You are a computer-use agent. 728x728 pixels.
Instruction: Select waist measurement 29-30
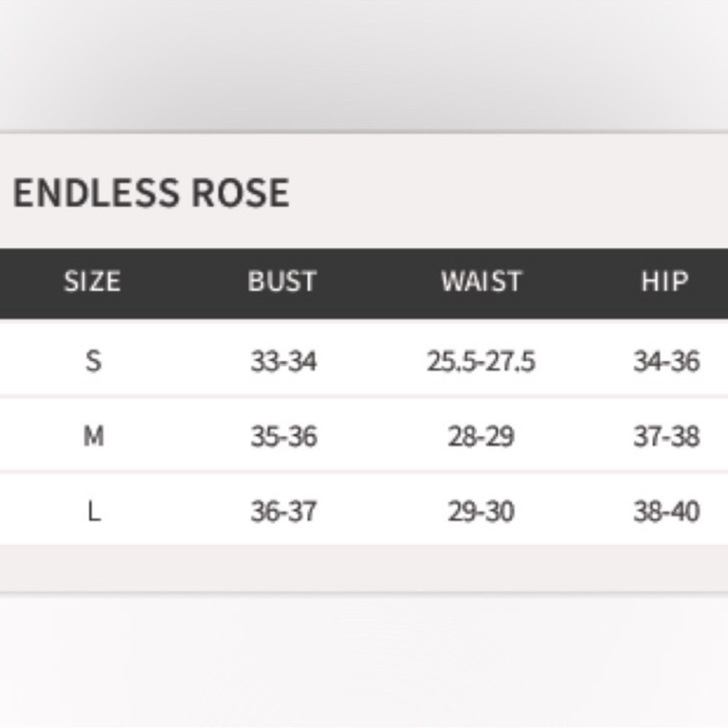click(481, 512)
